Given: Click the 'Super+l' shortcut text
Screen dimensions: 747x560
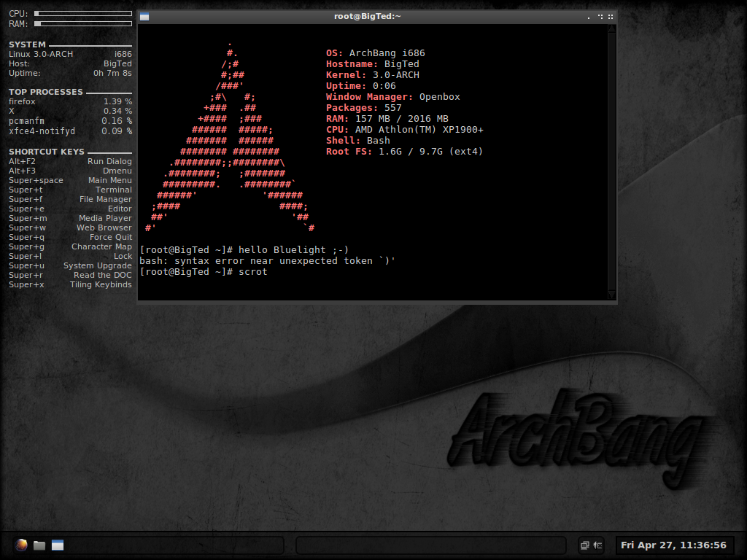Looking at the screenshot, I should [x=26, y=256].
